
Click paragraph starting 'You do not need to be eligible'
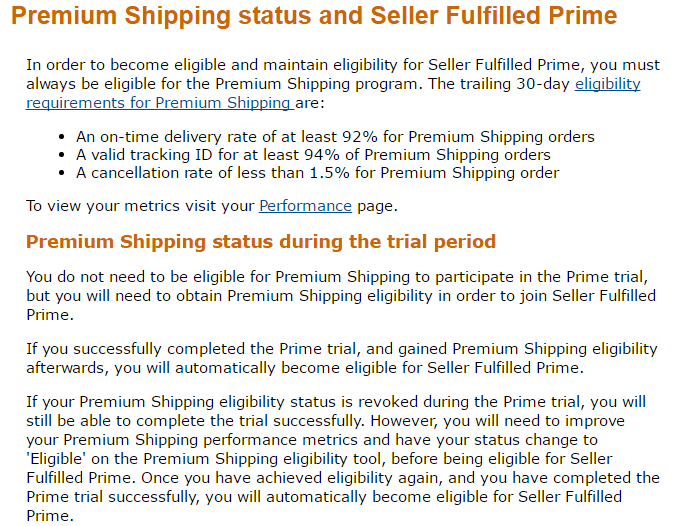[x=341, y=296]
